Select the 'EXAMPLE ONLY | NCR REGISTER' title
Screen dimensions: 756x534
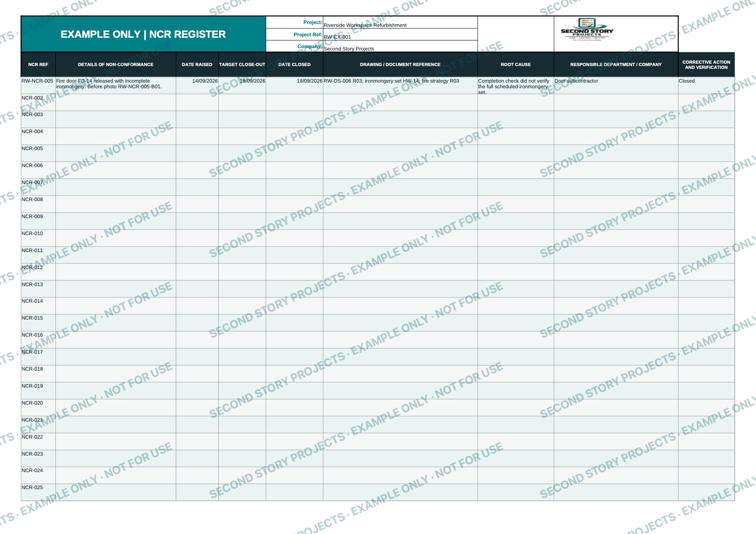143,34
